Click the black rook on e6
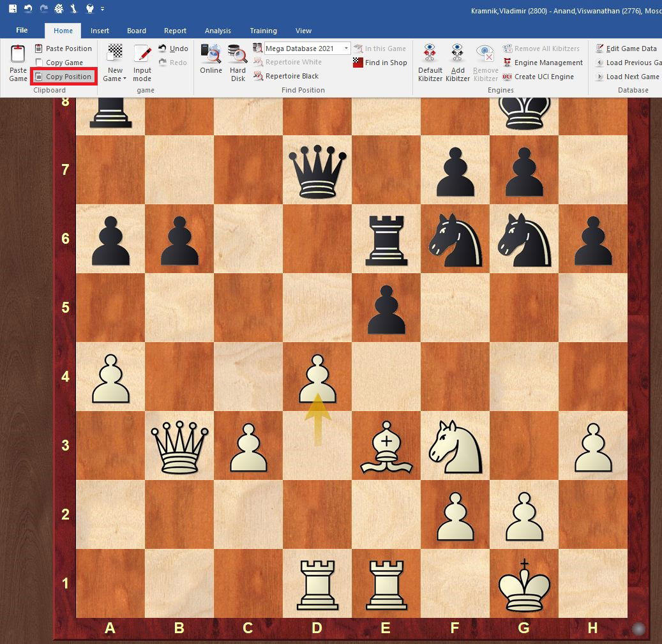This screenshot has width=662, height=644. tap(386, 239)
